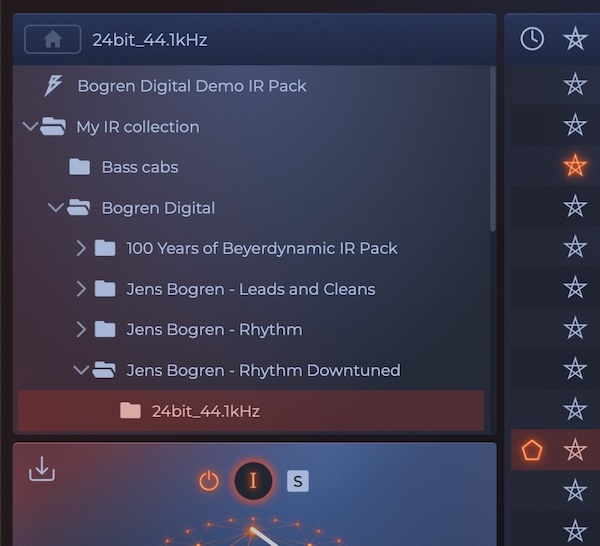Click the Bass cabs folder icon
This screenshot has height=546, width=600.
(x=80, y=167)
